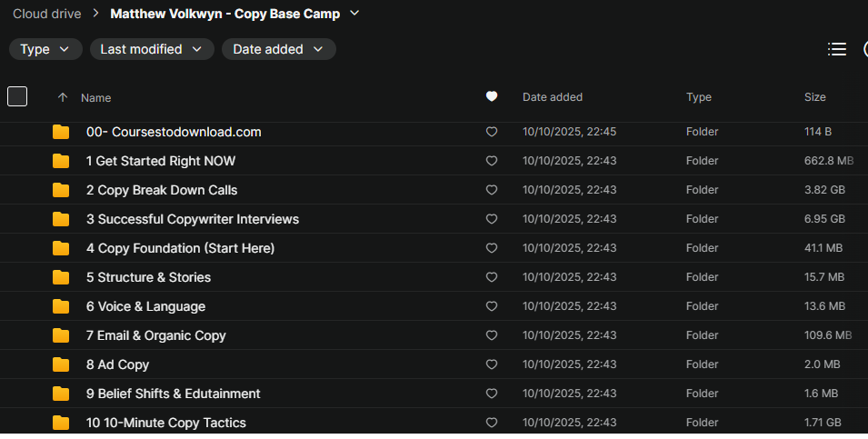Sort files by the Size column

pos(814,97)
